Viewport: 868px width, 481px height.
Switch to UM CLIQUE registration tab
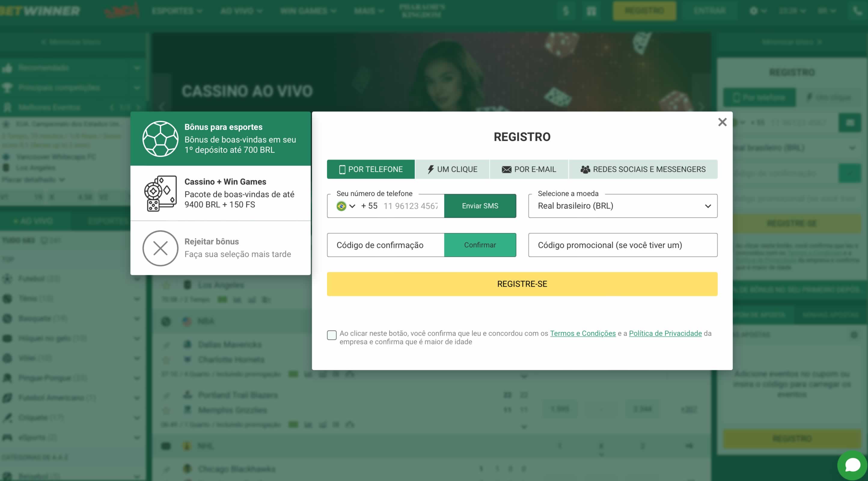[x=452, y=169]
